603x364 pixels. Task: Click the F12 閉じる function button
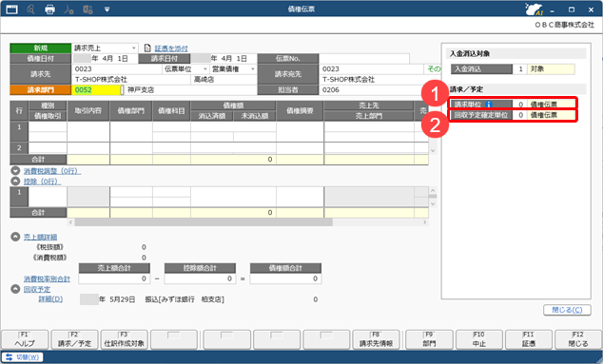point(578,339)
